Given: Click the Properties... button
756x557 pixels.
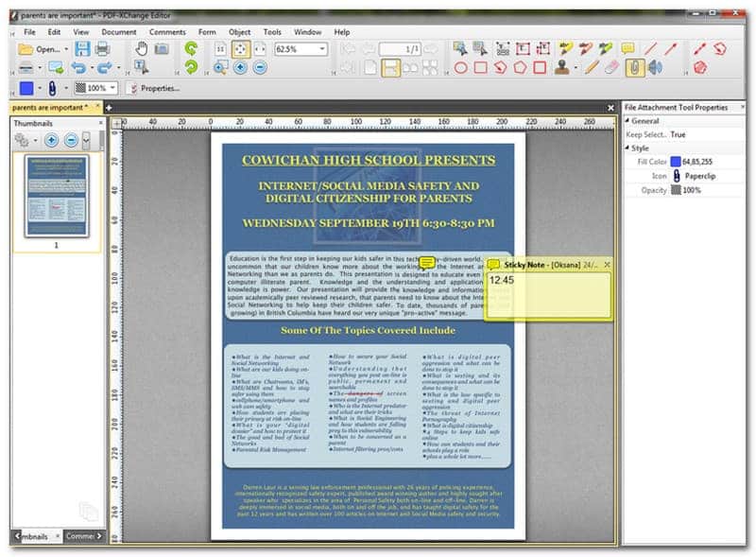Looking at the screenshot, I should coord(153,88).
